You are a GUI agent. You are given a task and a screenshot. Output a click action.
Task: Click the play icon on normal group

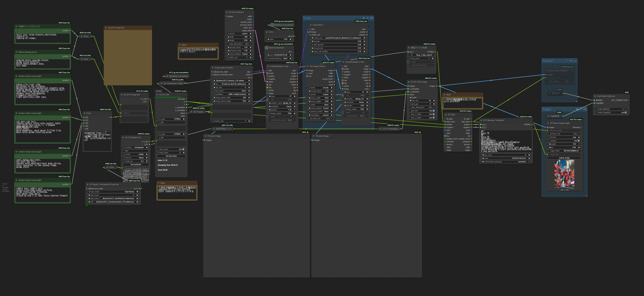(567, 61)
